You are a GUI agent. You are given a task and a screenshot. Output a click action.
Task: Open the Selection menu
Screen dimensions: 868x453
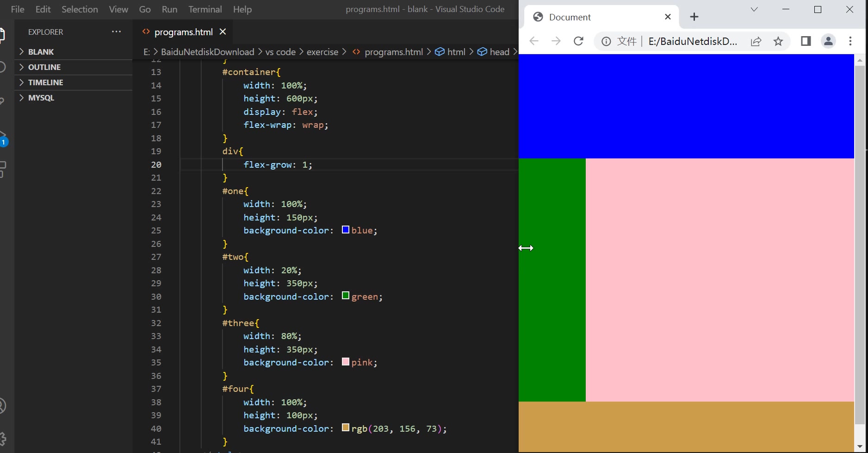(80, 9)
